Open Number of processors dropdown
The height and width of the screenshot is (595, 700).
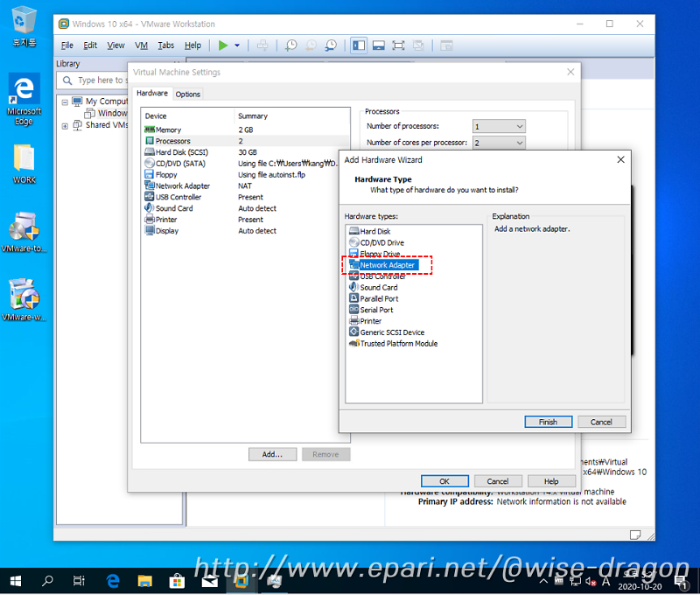point(499,126)
